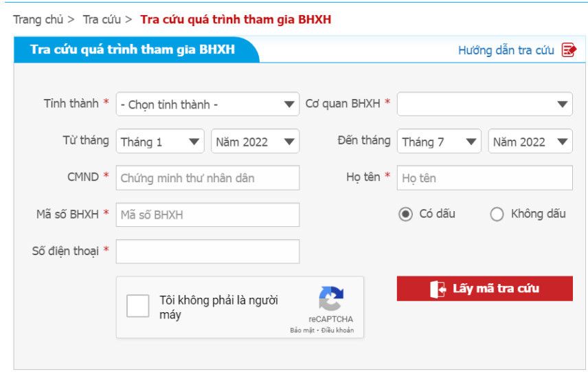Open the Tháng 7 end month dropdown
588x372 pixels.
(x=439, y=141)
